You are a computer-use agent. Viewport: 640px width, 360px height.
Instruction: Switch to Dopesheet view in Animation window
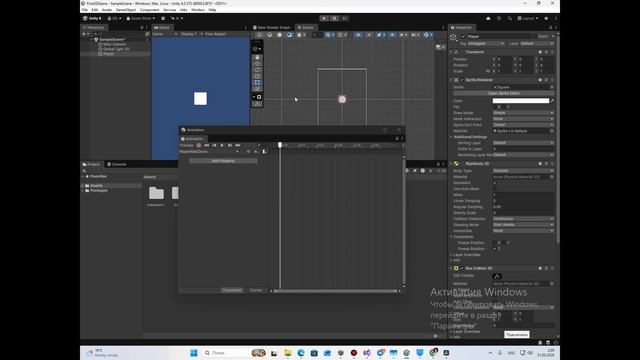click(x=232, y=290)
